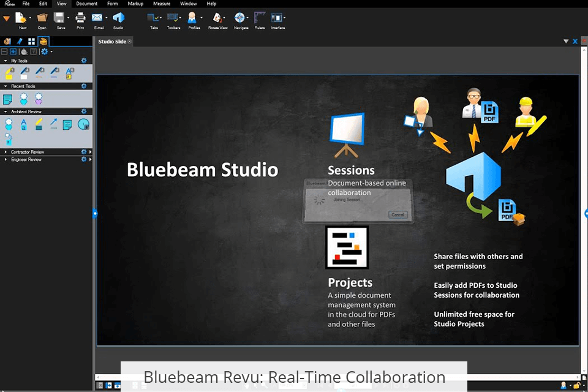Print the document using the Print icon
Screen dimensions: 588x392
click(x=80, y=18)
